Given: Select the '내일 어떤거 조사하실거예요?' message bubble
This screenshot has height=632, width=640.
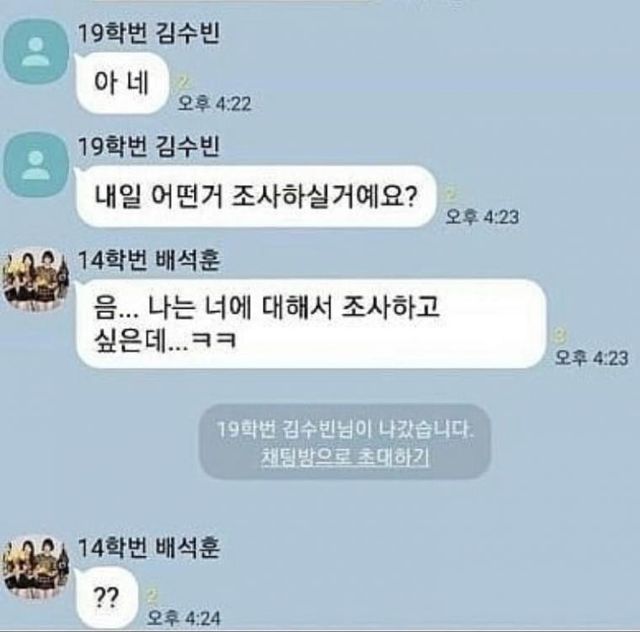Looking at the screenshot, I should point(256,196).
